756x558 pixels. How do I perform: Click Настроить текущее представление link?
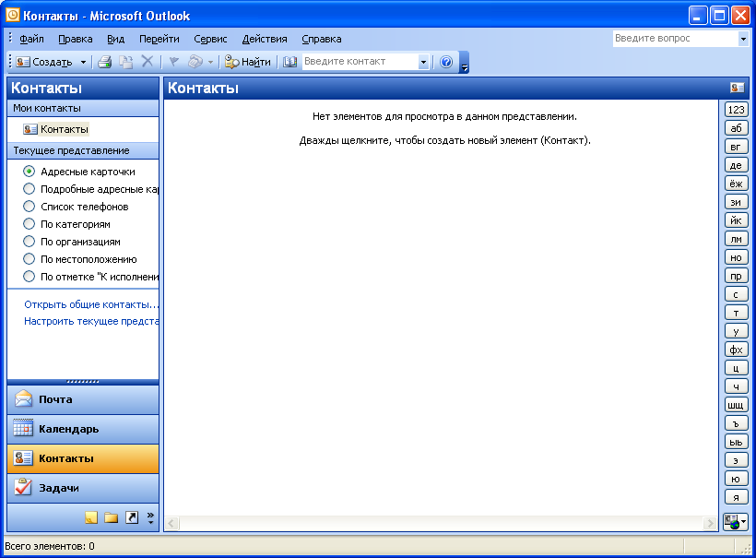(91, 321)
